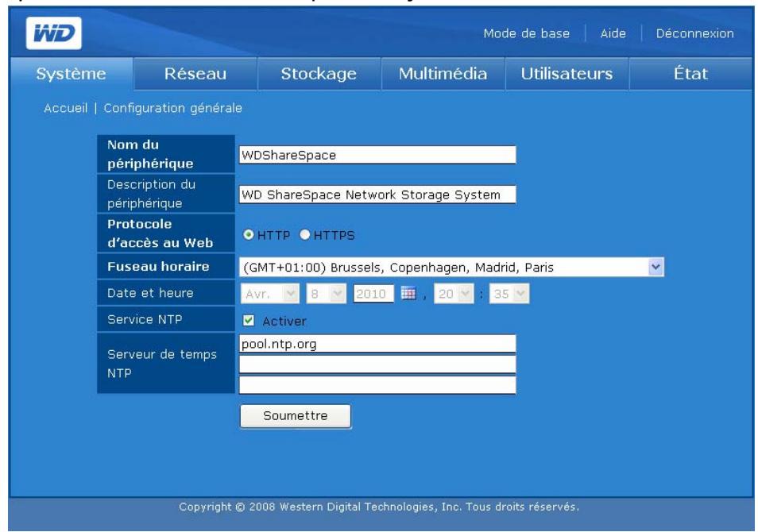The width and height of the screenshot is (758, 532).
Task: Open the Aide link
Action: pyautogui.click(x=613, y=33)
